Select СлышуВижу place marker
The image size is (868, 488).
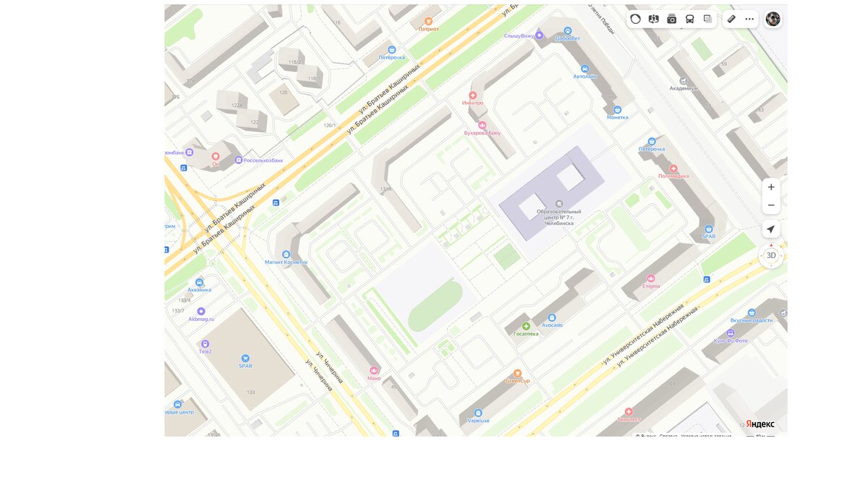pos(539,35)
